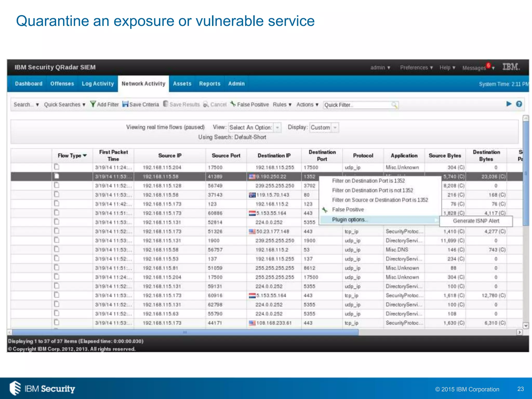Sort by Flow Type column header
This screenshot has width=532, height=399.
point(72,155)
